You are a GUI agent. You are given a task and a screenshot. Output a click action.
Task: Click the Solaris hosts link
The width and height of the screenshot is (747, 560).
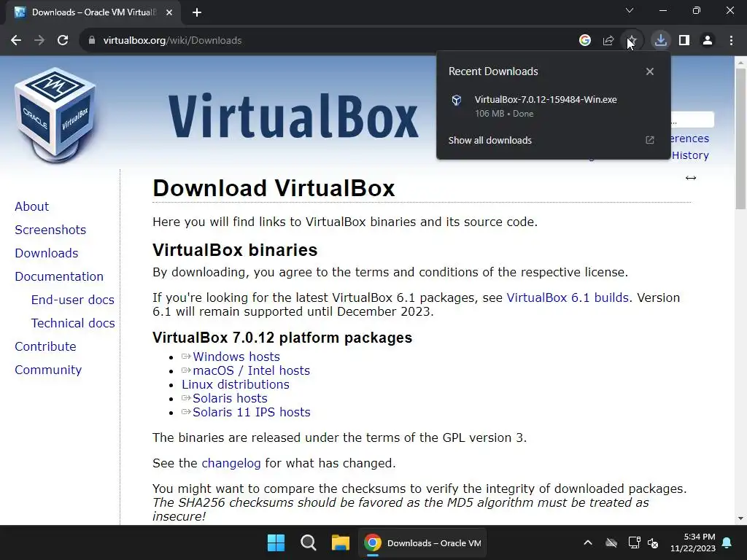230,398
